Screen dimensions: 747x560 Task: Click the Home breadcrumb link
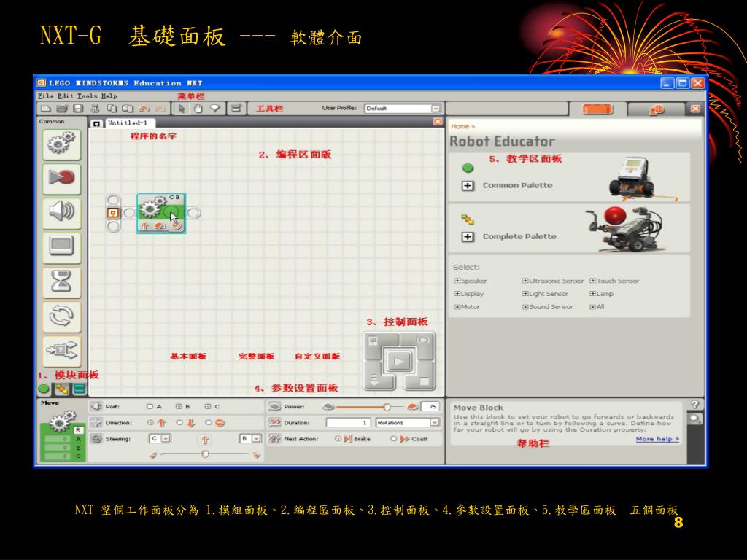[x=460, y=127]
